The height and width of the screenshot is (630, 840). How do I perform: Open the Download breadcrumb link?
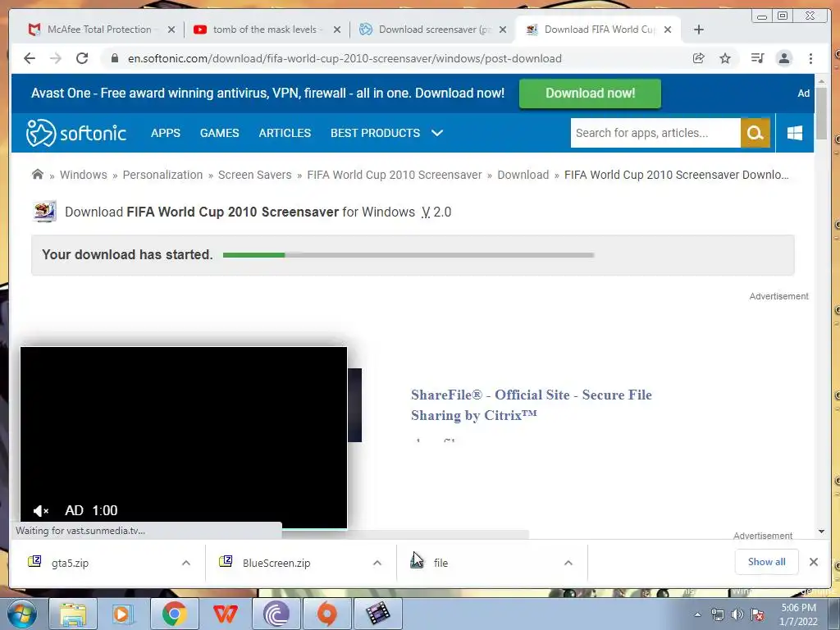tap(523, 175)
